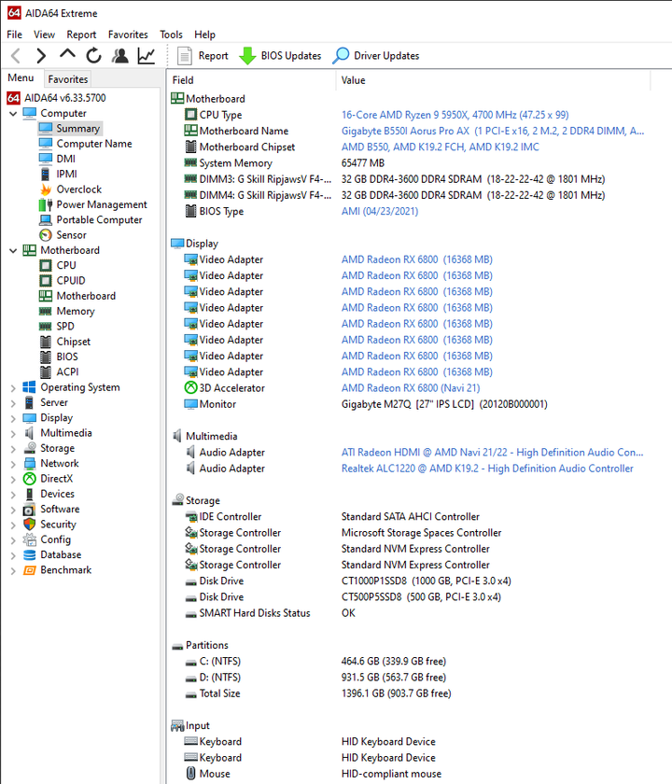Open the File menu
The width and height of the screenshot is (672, 784).
tap(15, 35)
